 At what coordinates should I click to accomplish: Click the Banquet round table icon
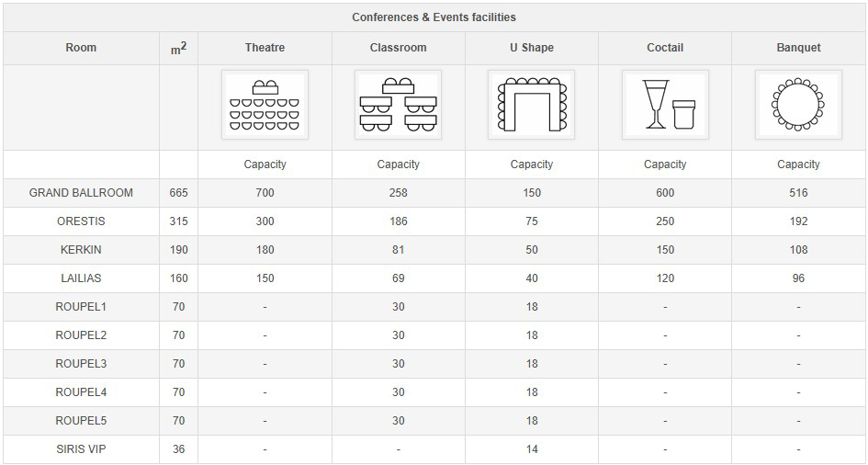[x=798, y=105]
